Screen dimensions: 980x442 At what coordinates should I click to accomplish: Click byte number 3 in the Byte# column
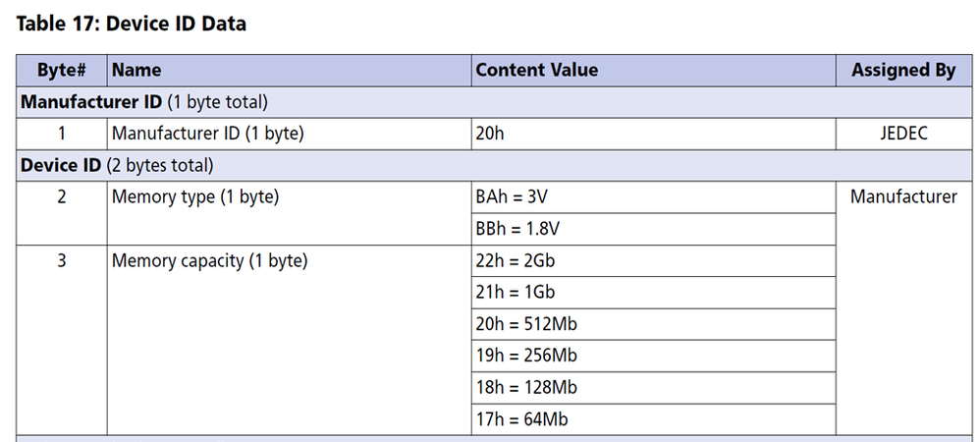point(62,261)
